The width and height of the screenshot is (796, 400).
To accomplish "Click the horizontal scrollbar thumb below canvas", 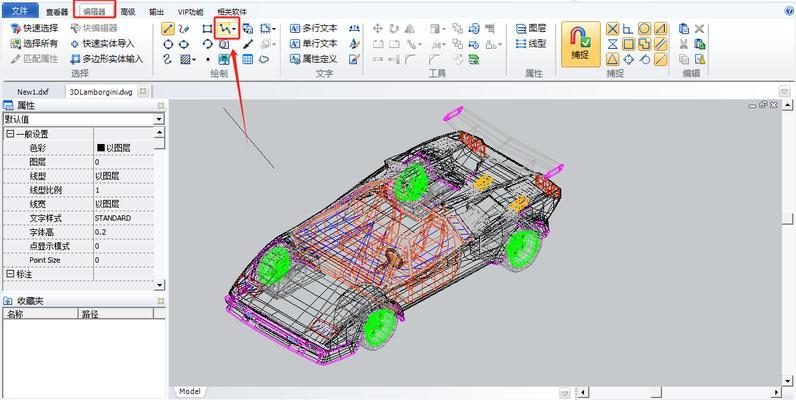I will point(656,392).
